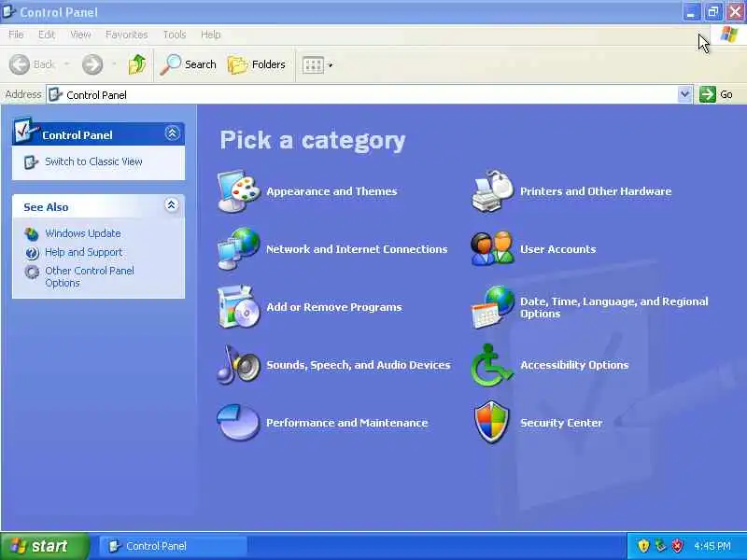Click the Help and Support question mark icon
Image resolution: width=747 pixels, height=560 pixels.
(x=32, y=253)
